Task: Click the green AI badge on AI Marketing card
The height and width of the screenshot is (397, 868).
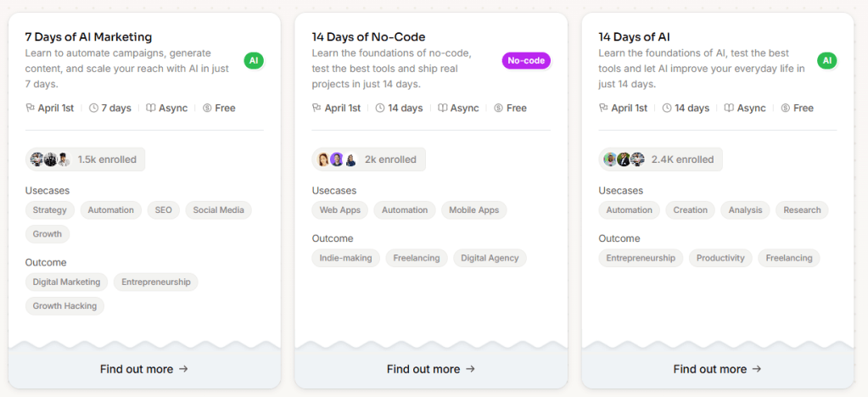Action: coord(254,60)
